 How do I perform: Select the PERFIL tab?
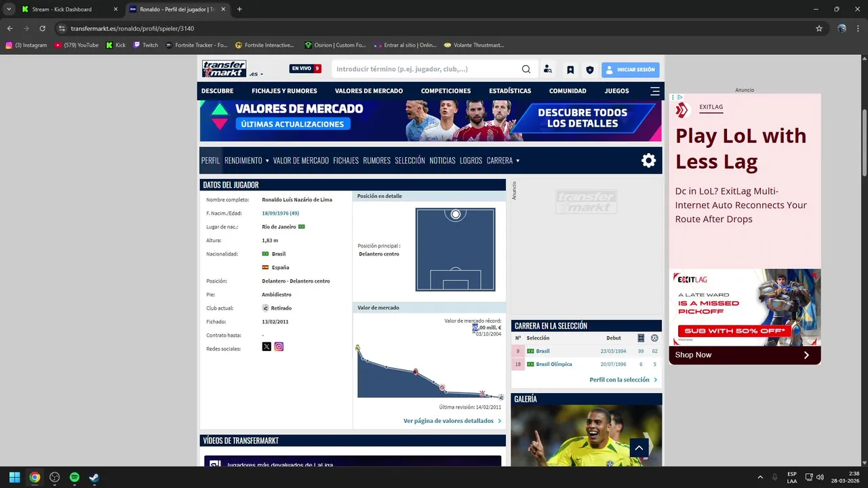click(210, 161)
